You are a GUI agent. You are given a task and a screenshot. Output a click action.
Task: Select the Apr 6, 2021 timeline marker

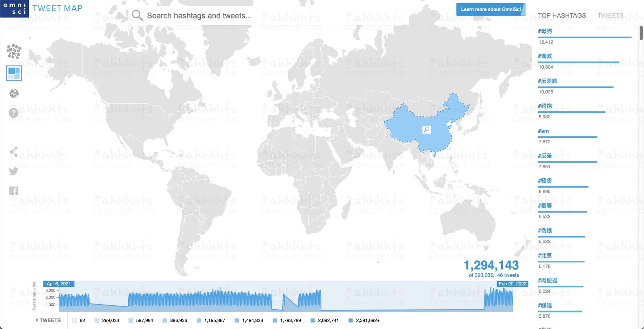58,284
